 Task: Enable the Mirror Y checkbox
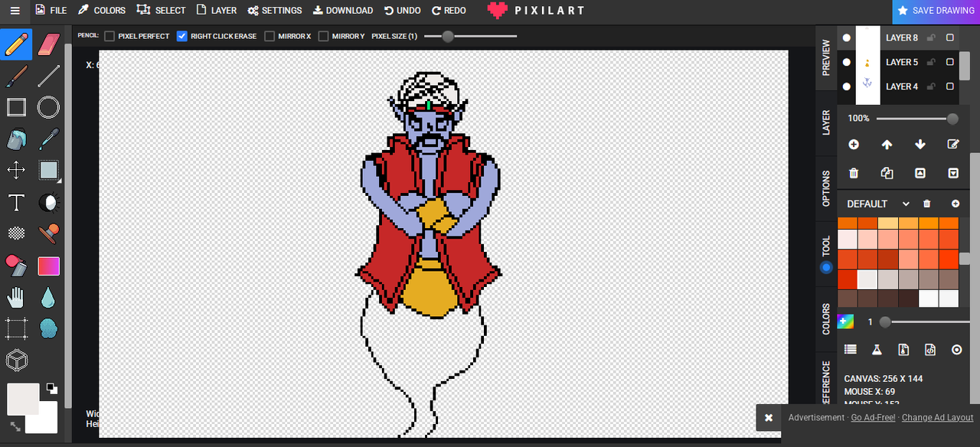pyautogui.click(x=323, y=36)
